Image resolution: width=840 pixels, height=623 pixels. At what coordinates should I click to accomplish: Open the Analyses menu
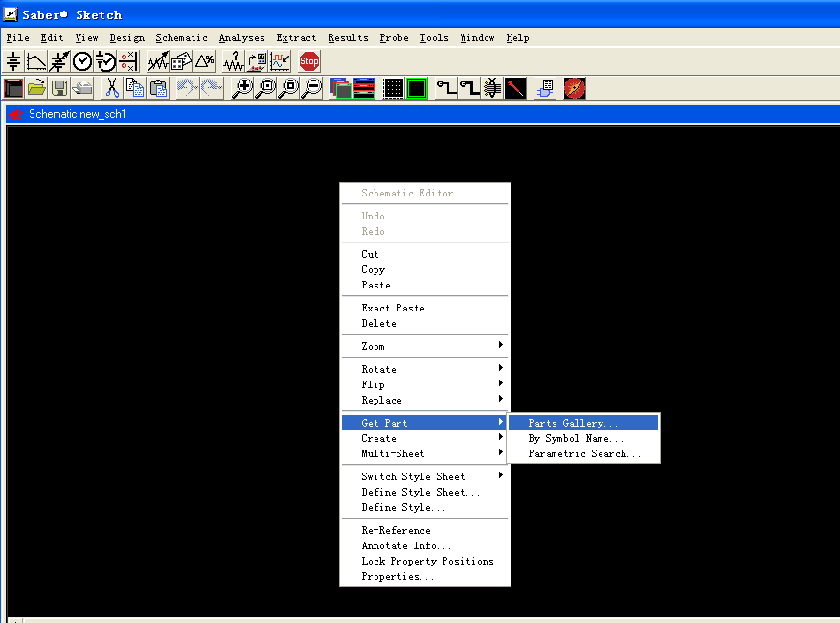(x=241, y=38)
